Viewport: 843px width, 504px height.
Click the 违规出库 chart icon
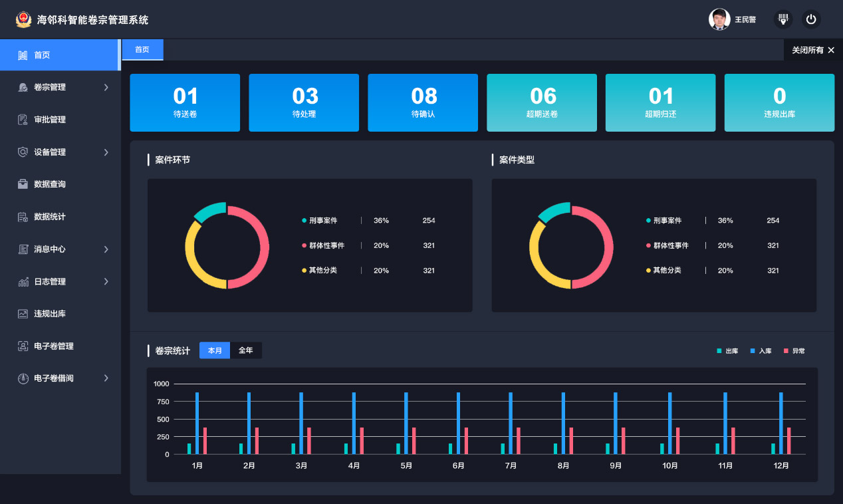(23, 314)
